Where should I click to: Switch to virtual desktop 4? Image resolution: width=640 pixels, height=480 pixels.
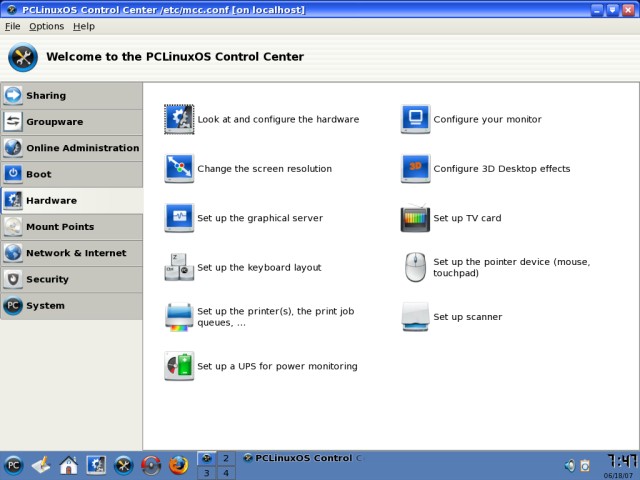pyautogui.click(x=226, y=473)
